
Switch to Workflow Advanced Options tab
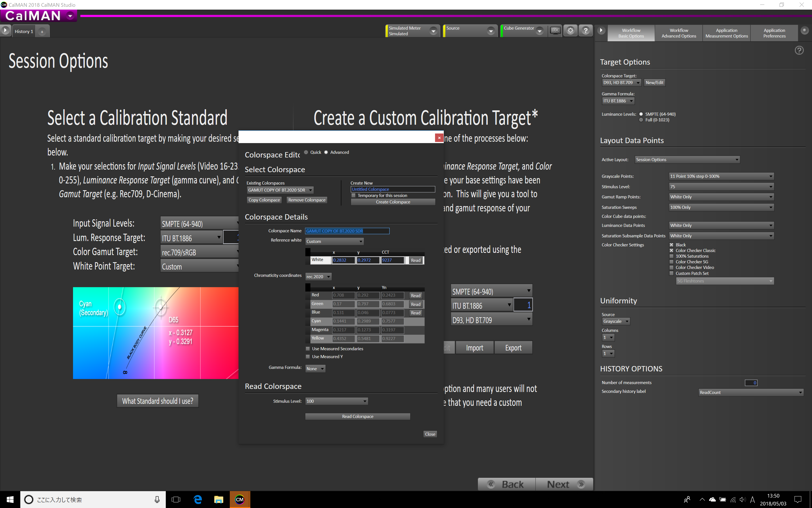pyautogui.click(x=678, y=33)
